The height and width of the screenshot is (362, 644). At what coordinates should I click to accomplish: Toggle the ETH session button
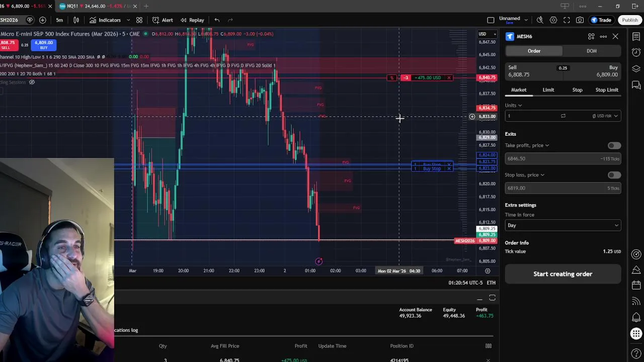[x=491, y=283]
